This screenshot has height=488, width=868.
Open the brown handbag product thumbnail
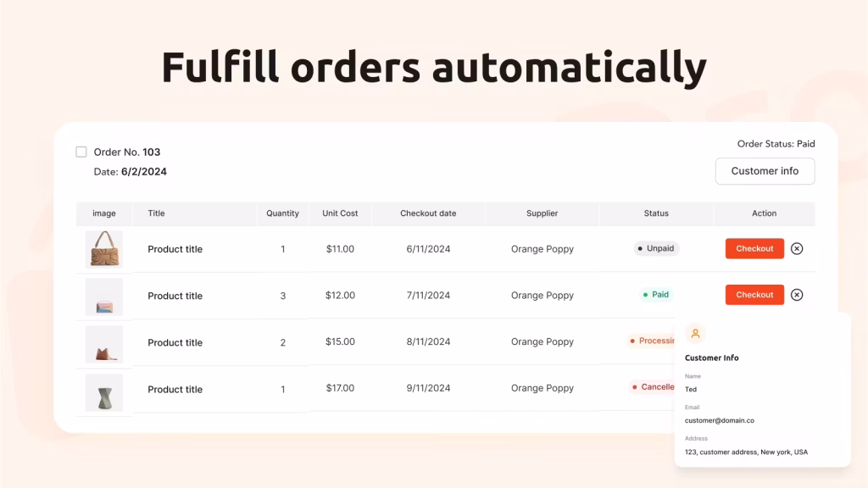(x=104, y=249)
